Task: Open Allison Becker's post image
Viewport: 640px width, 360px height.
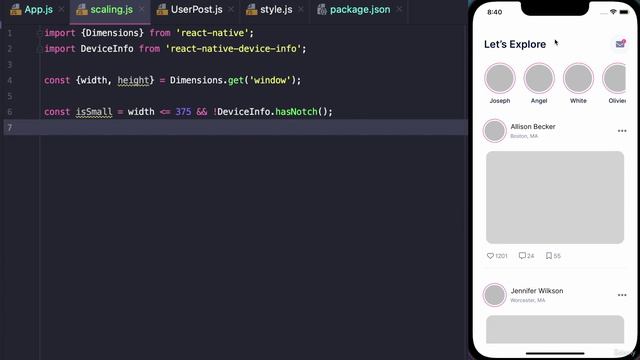Action: click(x=555, y=198)
